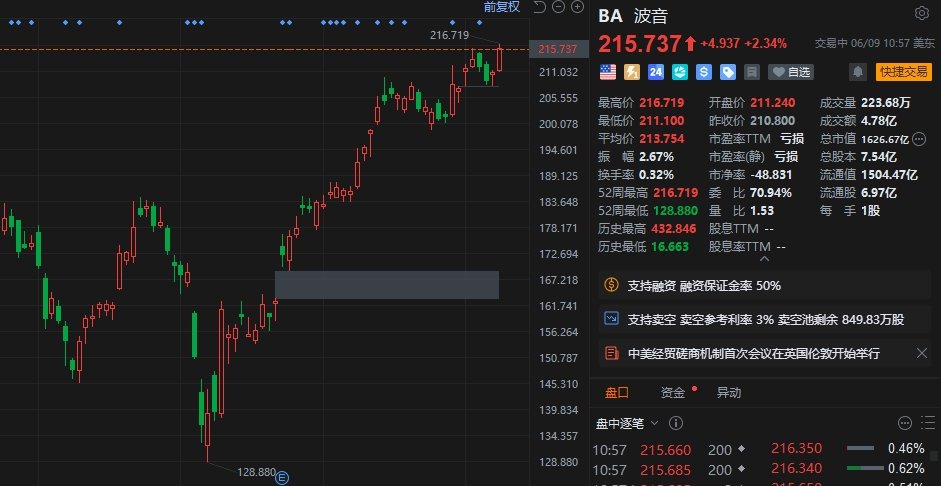
Task: Open the 支持融资 融资保证金率 50% row
Action: 765,286
